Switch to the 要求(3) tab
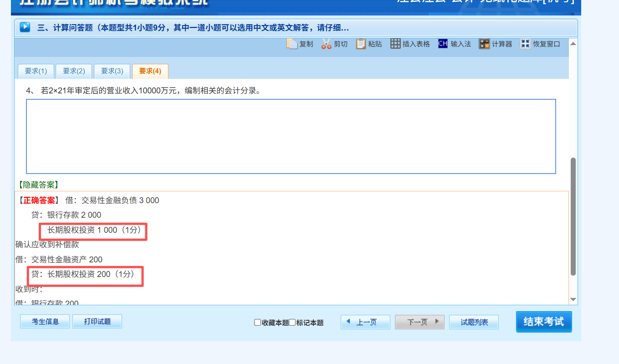 (112, 71)
